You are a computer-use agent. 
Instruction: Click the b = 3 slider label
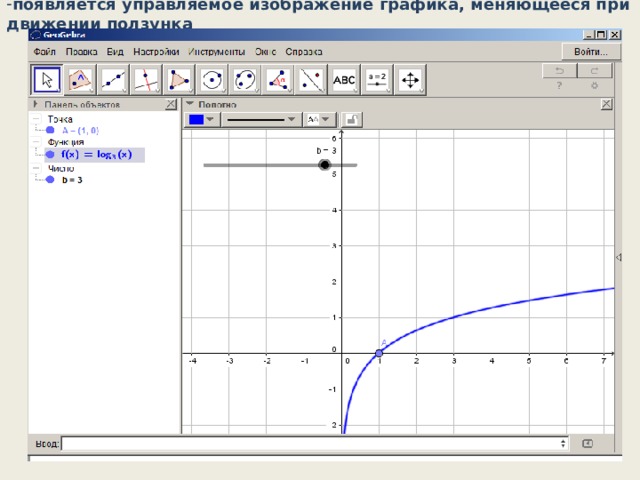tap(327, 151)
